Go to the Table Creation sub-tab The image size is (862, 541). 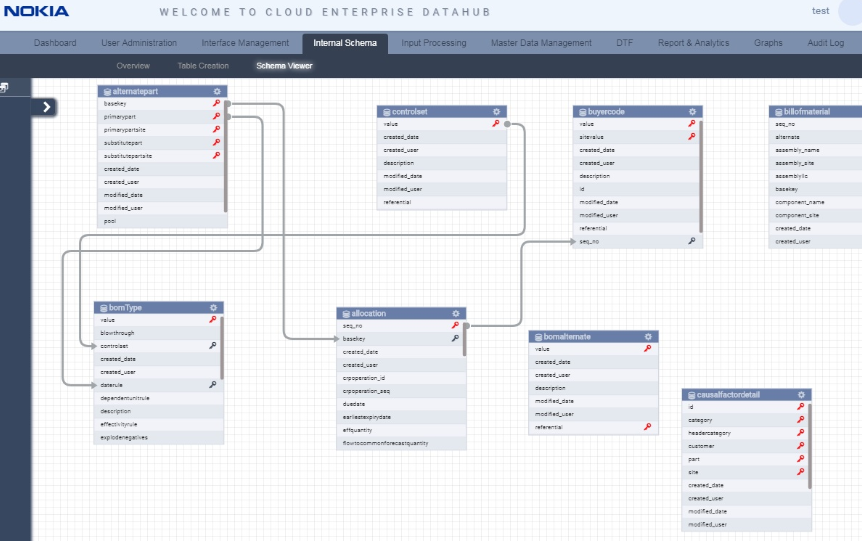click(203, 66)
